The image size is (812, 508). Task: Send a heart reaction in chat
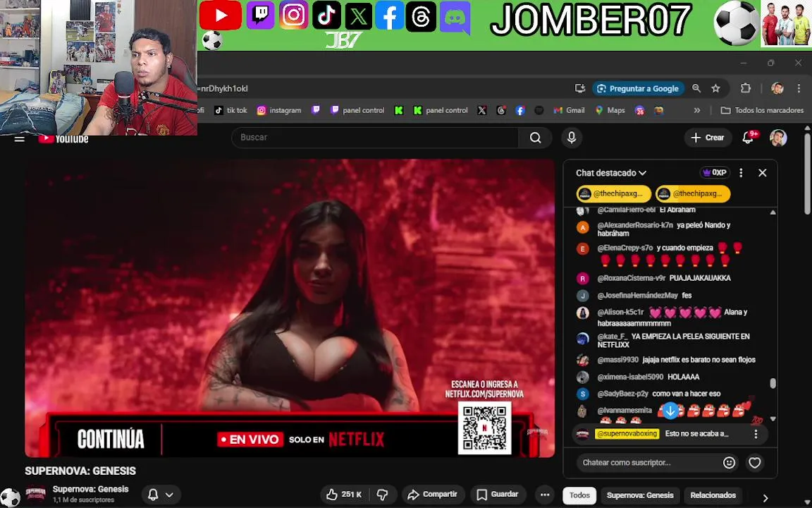click(x=754, y=462)
